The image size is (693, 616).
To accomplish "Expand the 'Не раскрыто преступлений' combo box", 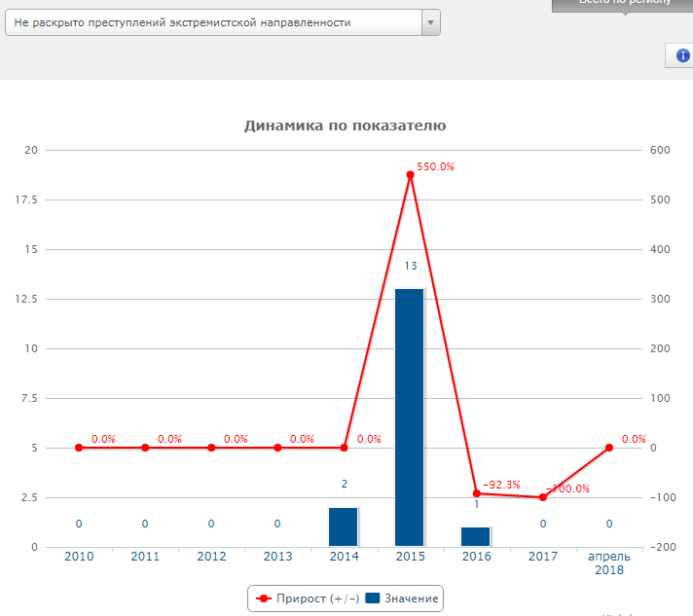I will [x=214, y=22].
